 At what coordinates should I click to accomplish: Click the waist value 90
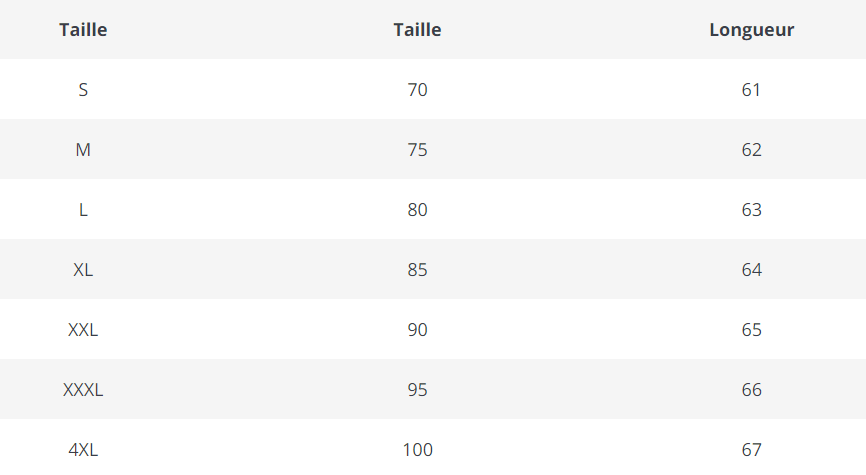[417, 330]
